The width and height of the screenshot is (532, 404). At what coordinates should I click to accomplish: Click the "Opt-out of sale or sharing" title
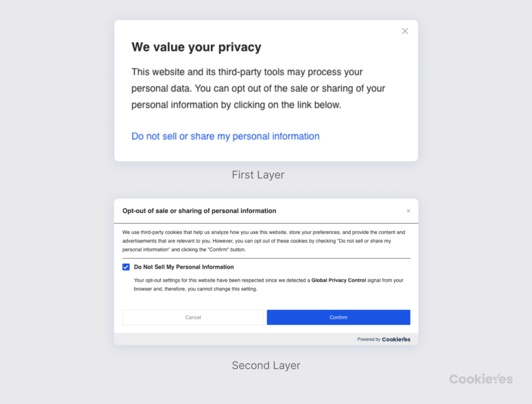click(199, 211)
